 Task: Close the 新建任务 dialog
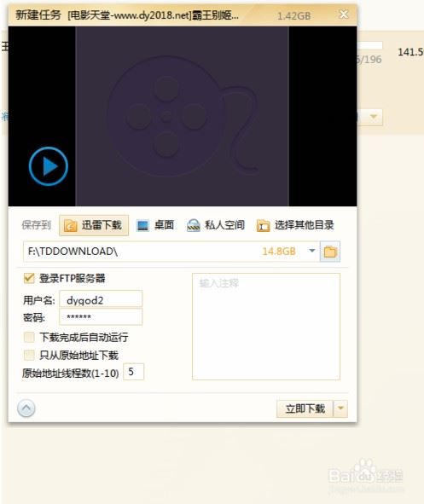click(344, 14)
